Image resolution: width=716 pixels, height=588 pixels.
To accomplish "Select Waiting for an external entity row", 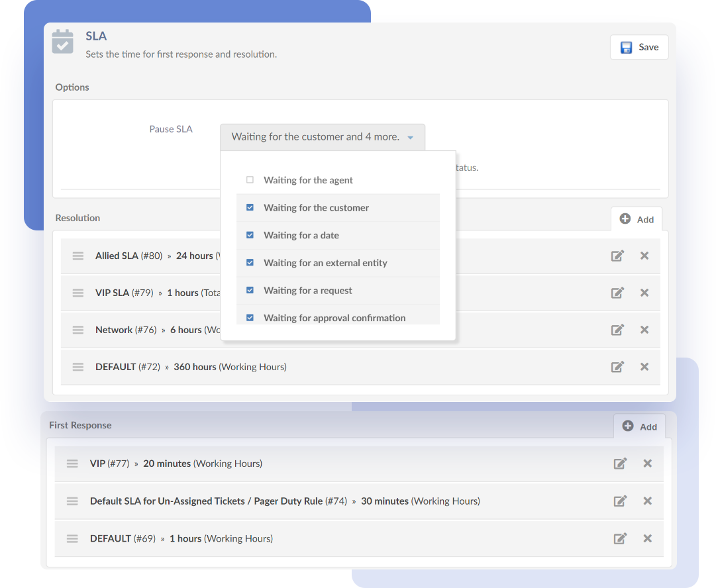I will (325, 263).
